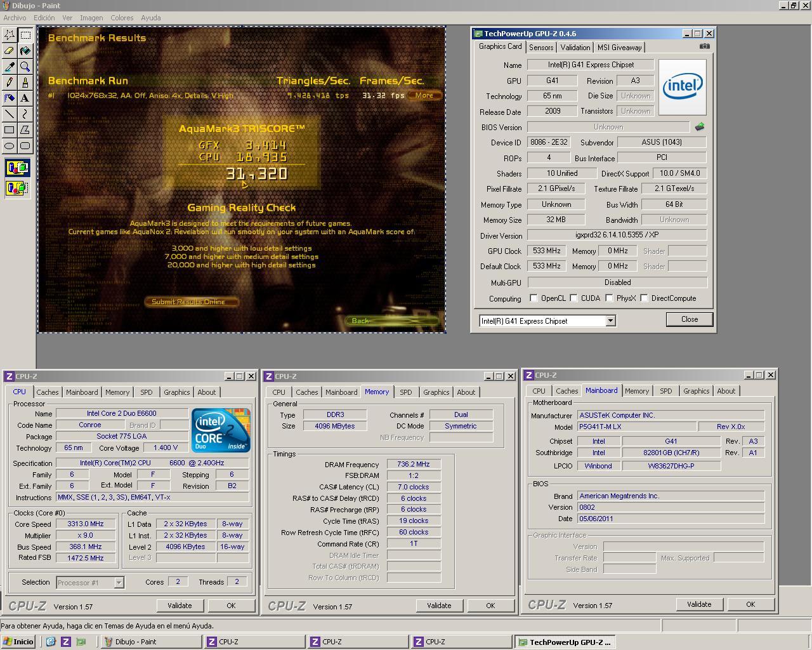Viewport: 812px width, 650px height.
Task: Click the Close button in GPU-Z
Action: 690,319
